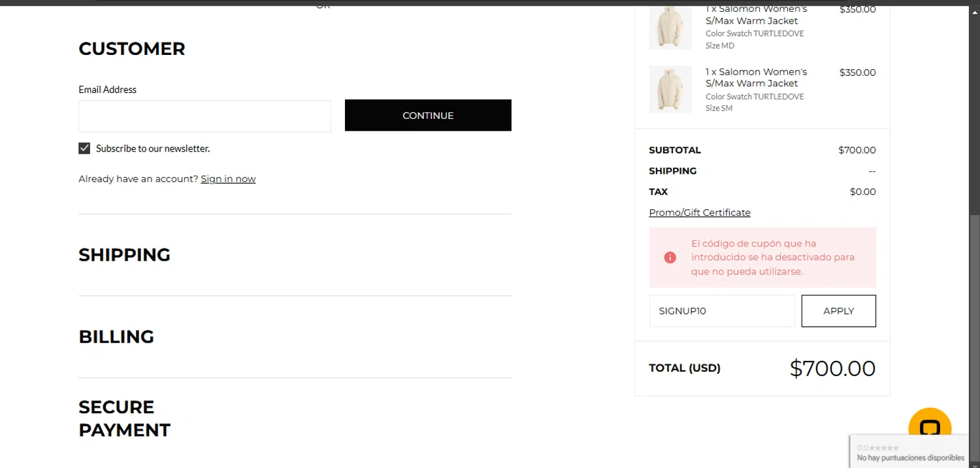Open the size SM jacket thumbnail
980x468 pixels.
(x=670, y=90)
